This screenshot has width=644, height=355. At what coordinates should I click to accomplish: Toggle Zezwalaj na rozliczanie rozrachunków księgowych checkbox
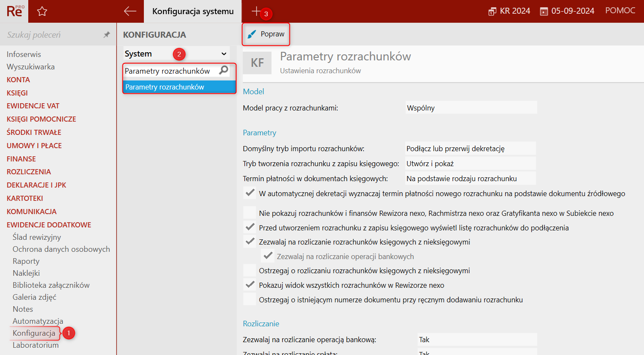[250, 242]
